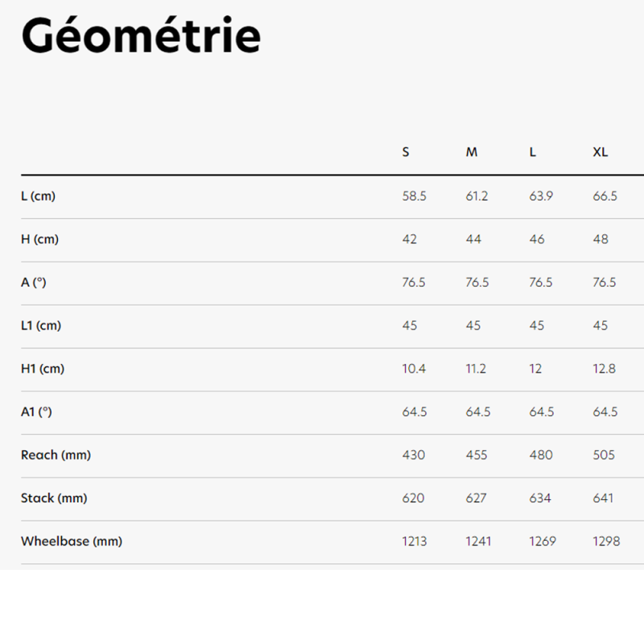Select the H1 (cm) row label
The width and height of the screenshot is (644, 644).
(x=43, y=369)
